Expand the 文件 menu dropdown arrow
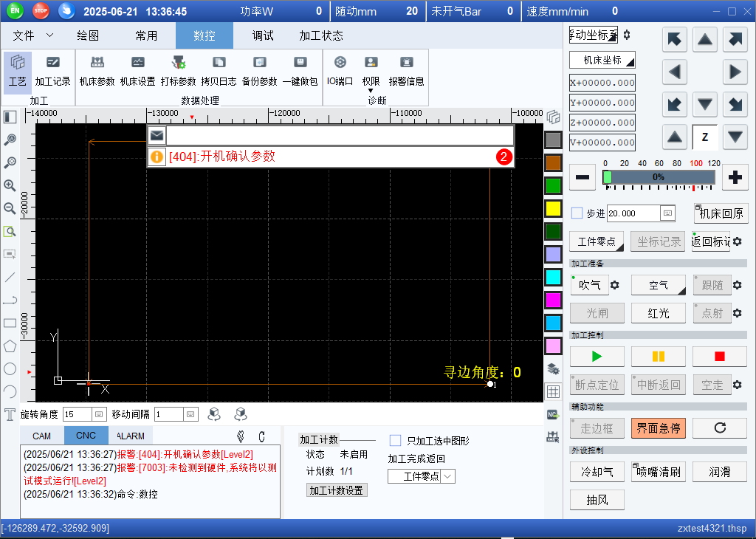This screenshot has width=756, height=539. [x=49, y=35]
